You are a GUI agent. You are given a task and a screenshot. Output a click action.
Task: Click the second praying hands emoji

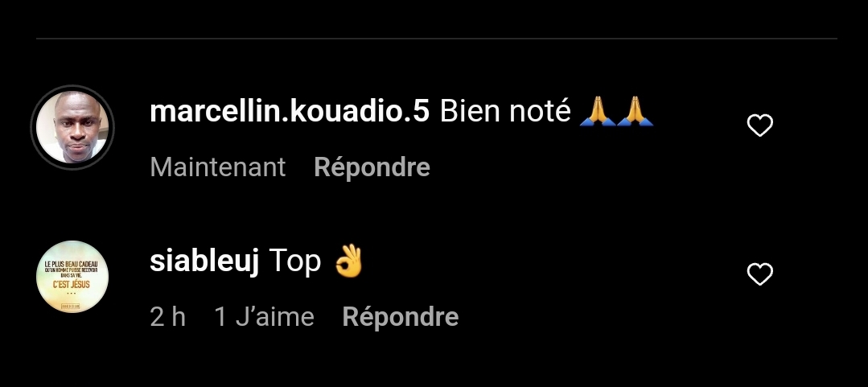pos(635,111)
